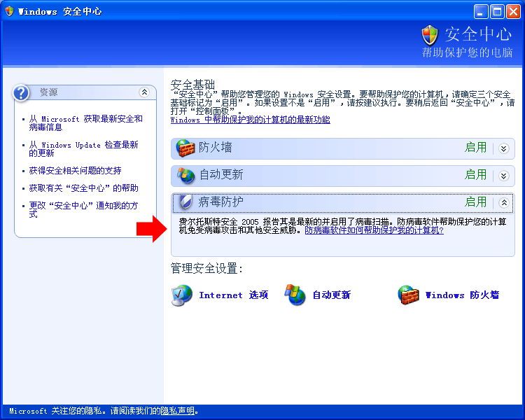The width and height of the screenshot is (525, 420).
Task: Click the 安全基础 heading
Action: click(x=192, y=85)
